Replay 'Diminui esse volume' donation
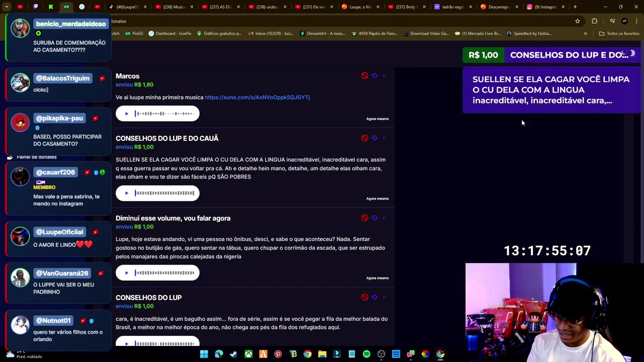This screenshot has height=362, width=644. (x=374, y=218)
